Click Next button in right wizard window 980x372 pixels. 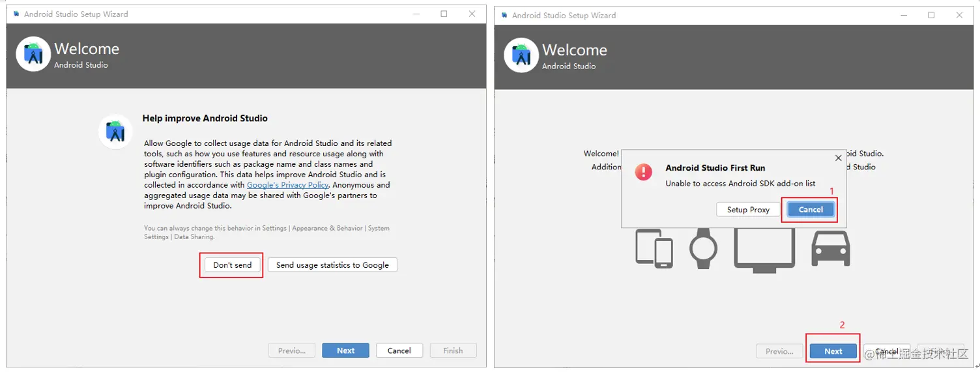[x=833, y=351]
